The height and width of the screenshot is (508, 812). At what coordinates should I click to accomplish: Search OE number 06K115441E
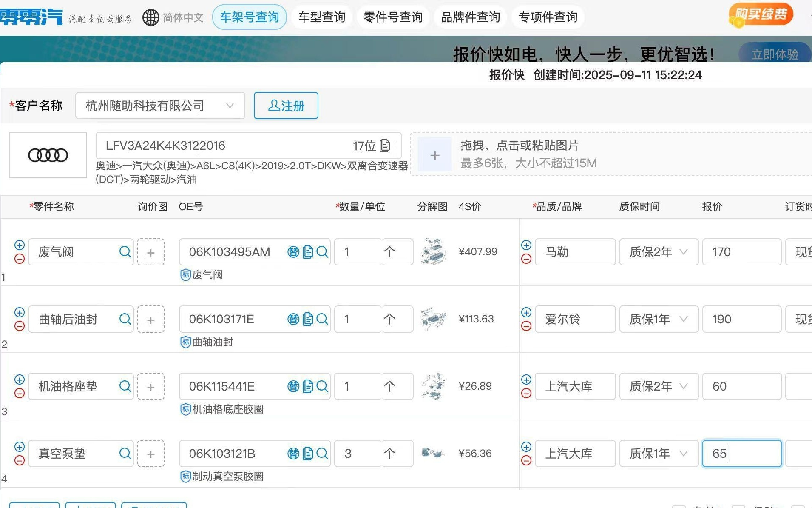322,386
